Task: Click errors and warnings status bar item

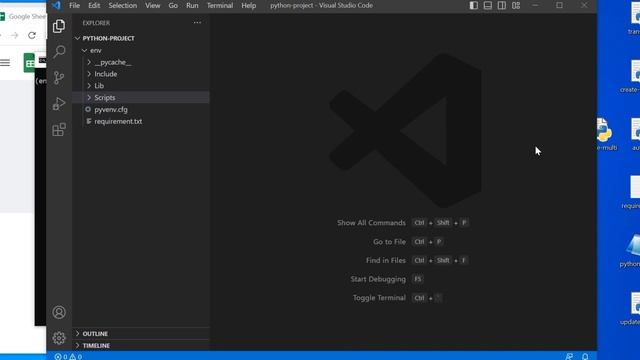Action: click(68, 356)
